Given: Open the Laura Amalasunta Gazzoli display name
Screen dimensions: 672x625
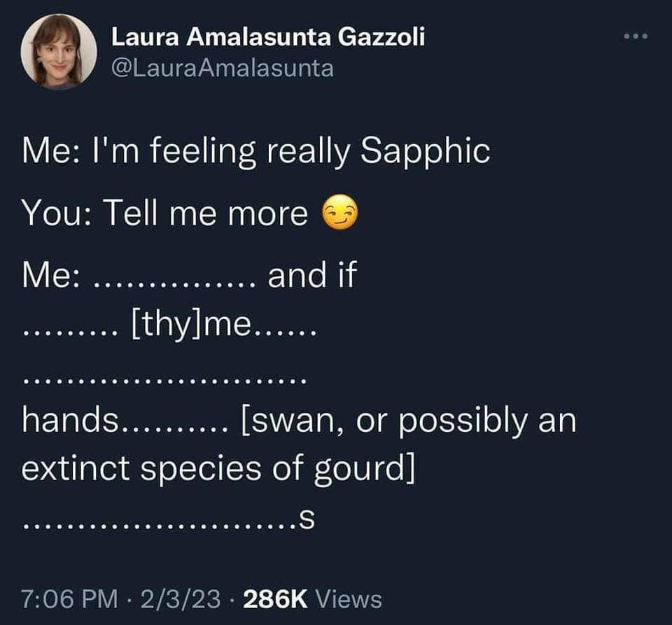Looking at the screenshot, I should pyautogui.click(x=268, y=38).
